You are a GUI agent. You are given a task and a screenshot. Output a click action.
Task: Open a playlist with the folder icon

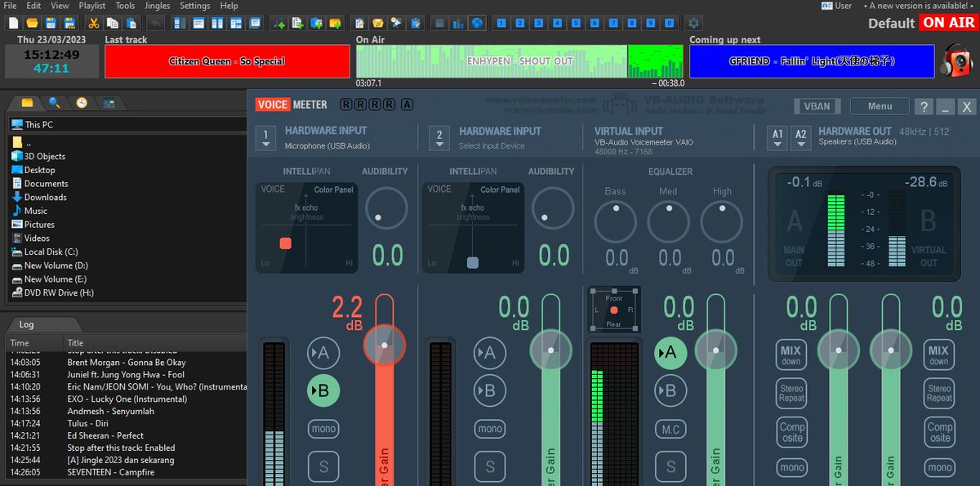(30, 23)
